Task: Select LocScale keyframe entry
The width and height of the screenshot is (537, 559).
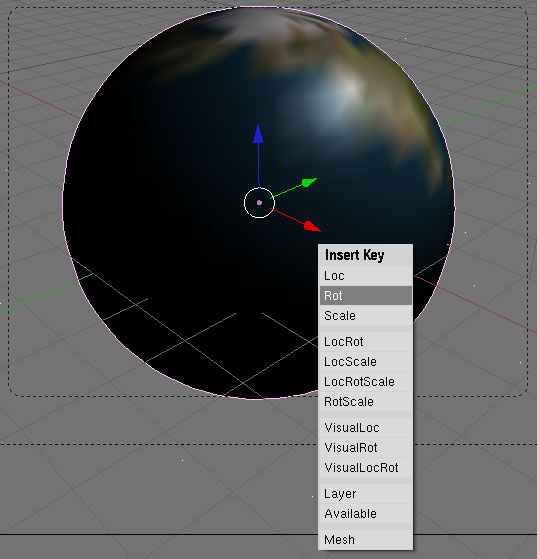Action: [x=366, y=361]
